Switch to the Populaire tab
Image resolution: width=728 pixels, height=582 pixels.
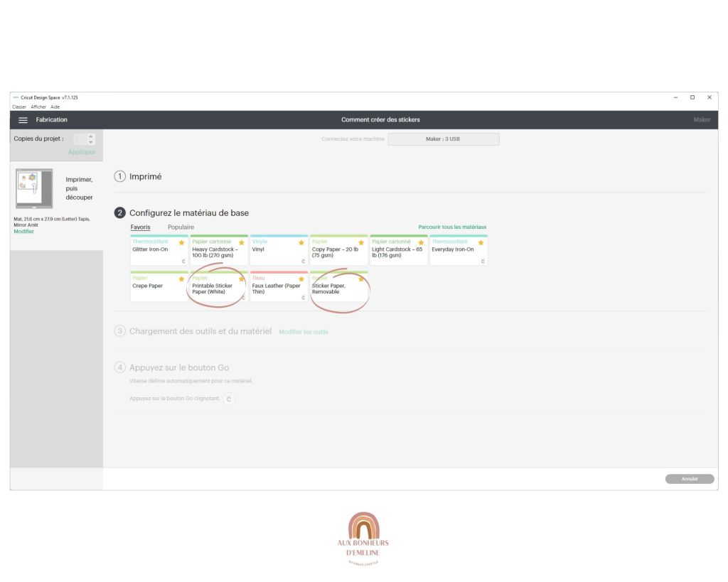[181, 227]
